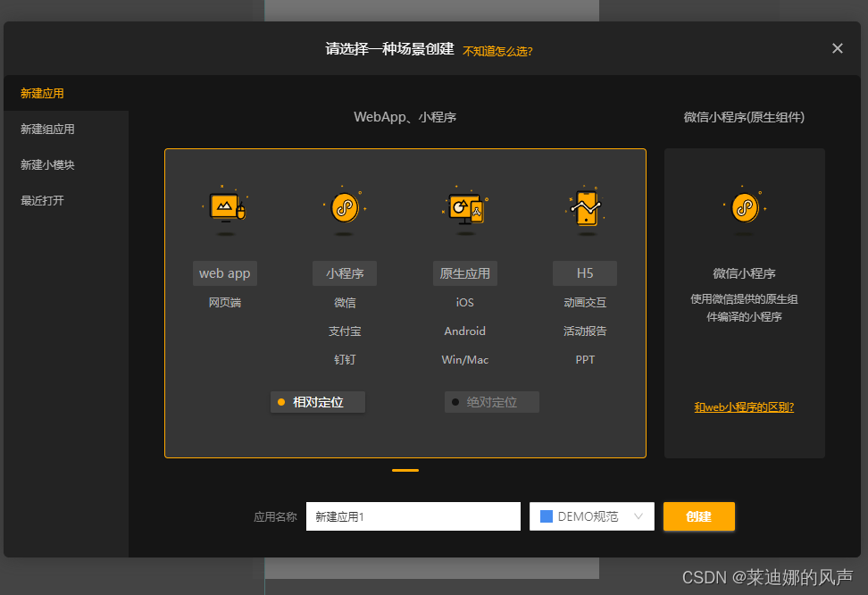Click the orange page indicator under the card
This screenshot has width=868, height=595.
[x=405, y=470]
